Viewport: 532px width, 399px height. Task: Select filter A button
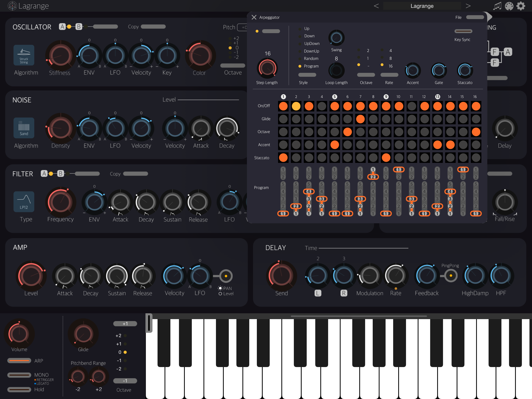coord(44,174)
